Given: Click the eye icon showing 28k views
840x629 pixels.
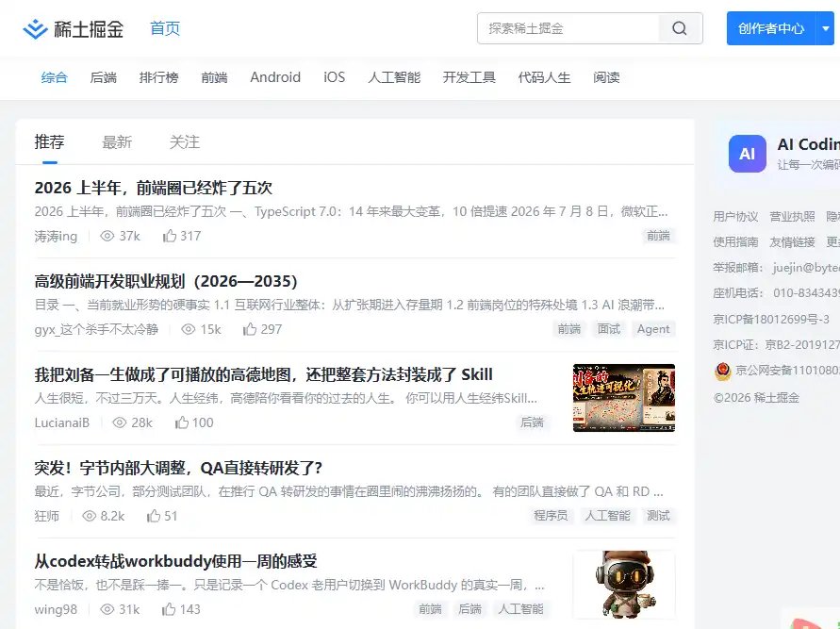Looking at the screenshot, I should click(x=120, y=422).
